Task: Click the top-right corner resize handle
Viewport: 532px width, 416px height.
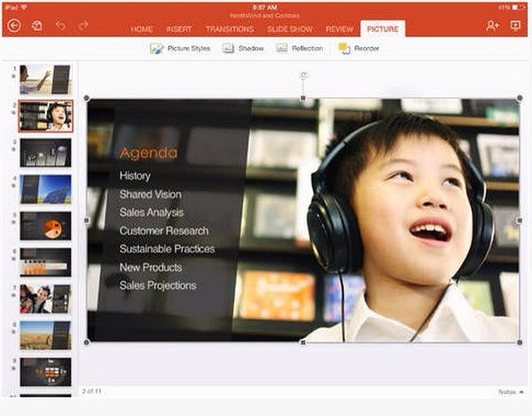Action: (x=520, y=98)
